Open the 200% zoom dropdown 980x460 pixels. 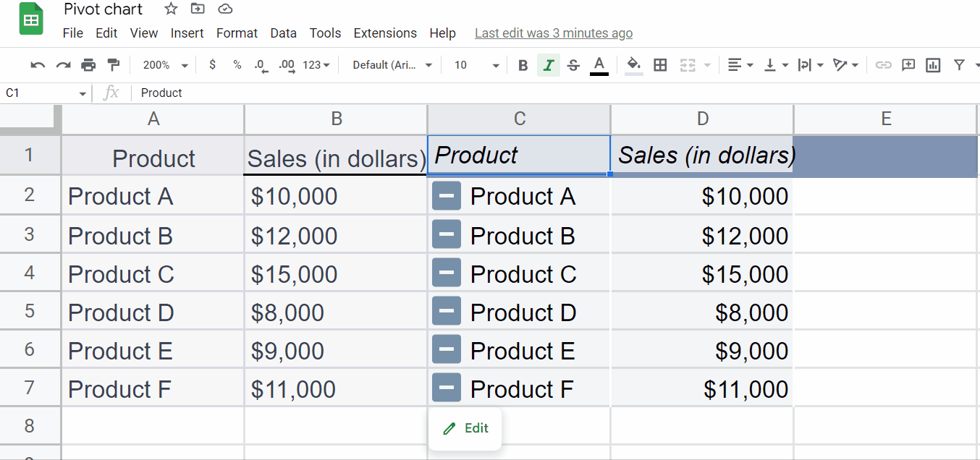pos(165,65)
